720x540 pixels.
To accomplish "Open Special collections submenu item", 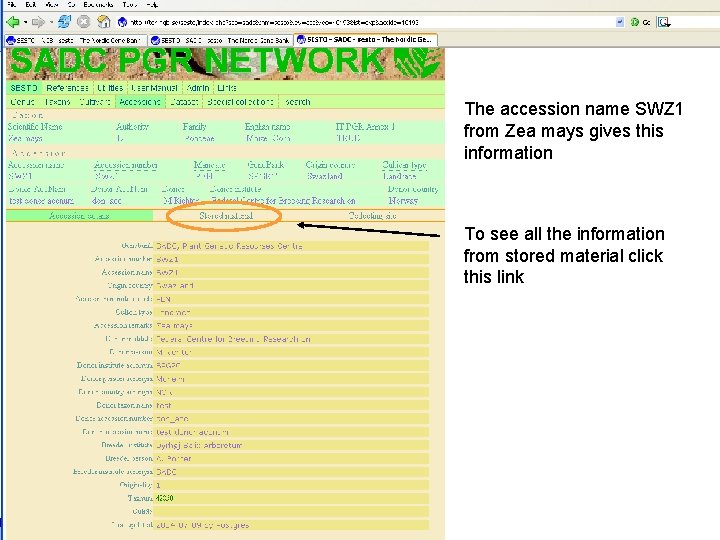I will tap(240, 102).
